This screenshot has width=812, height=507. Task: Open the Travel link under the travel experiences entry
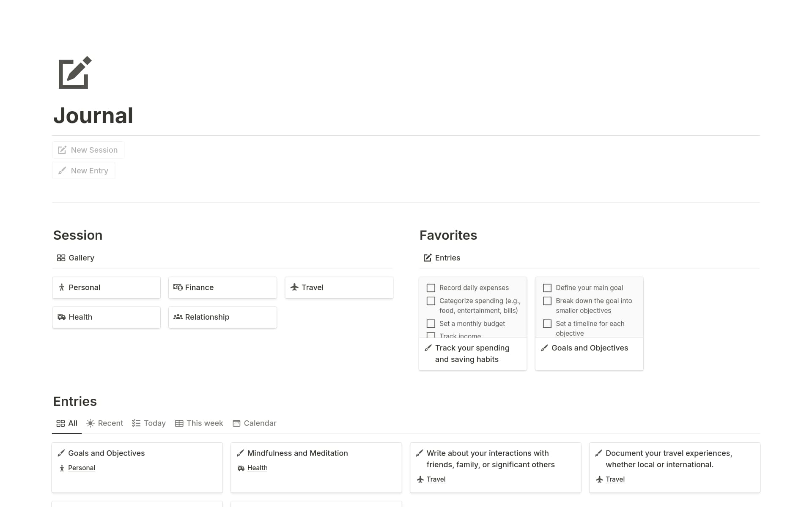point(615,479)
